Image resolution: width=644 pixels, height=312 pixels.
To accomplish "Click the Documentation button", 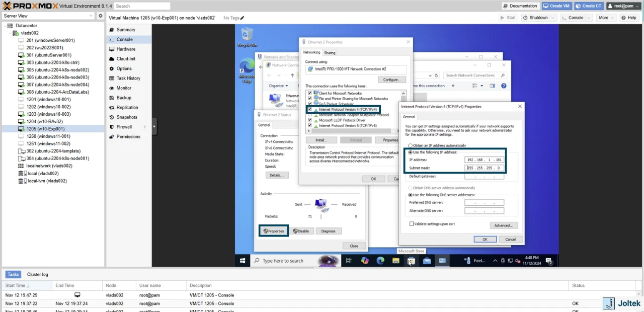I will 520,6.
